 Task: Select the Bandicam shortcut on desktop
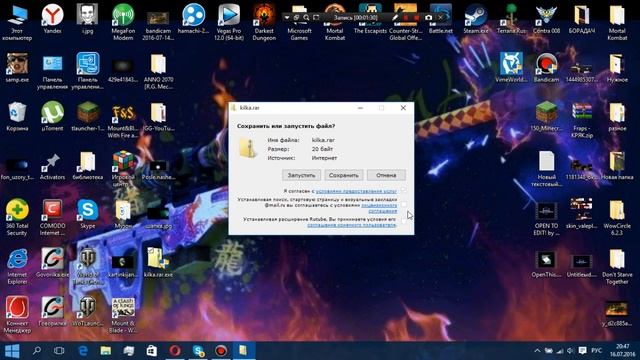pyautogui.click(x=546, y=68)
